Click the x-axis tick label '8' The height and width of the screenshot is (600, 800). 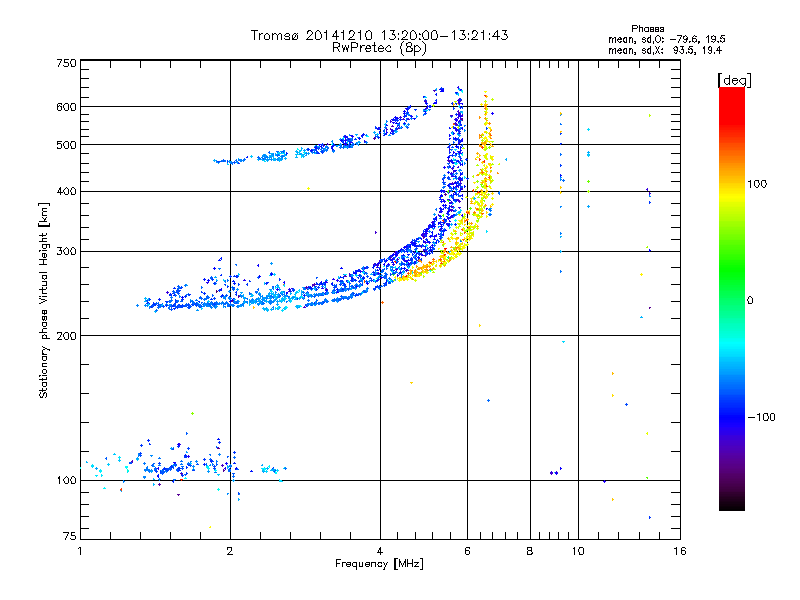[530, 551]
